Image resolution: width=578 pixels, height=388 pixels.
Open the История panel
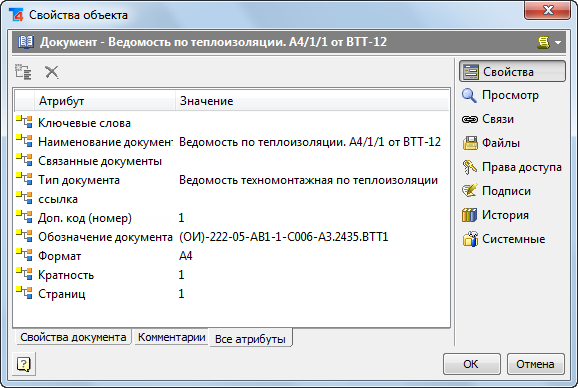pos(495,215)
